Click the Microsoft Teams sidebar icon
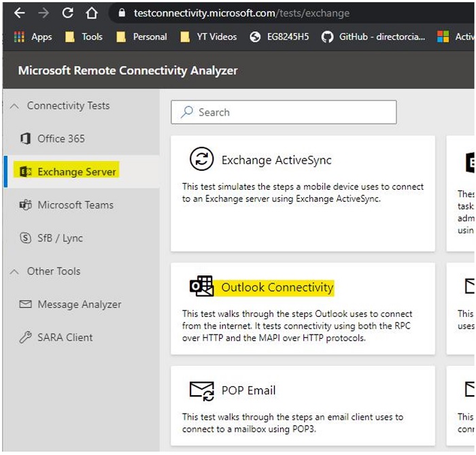This screenshot has height=455, width=476. click(26, 205)
